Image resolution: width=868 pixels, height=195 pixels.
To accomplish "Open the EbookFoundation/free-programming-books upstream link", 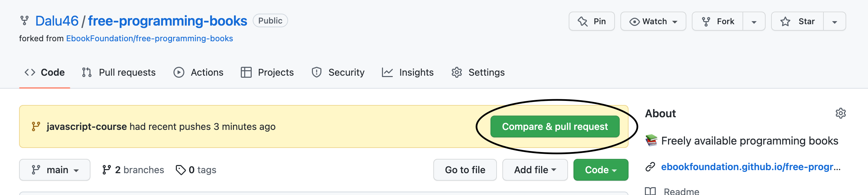I will click(x=150, y=39).
